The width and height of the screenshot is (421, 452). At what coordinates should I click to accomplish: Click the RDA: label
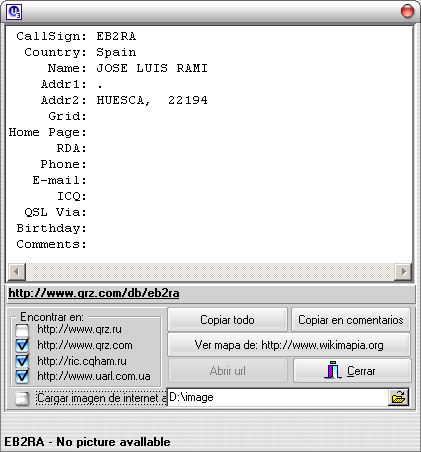(x=72, y=148)
